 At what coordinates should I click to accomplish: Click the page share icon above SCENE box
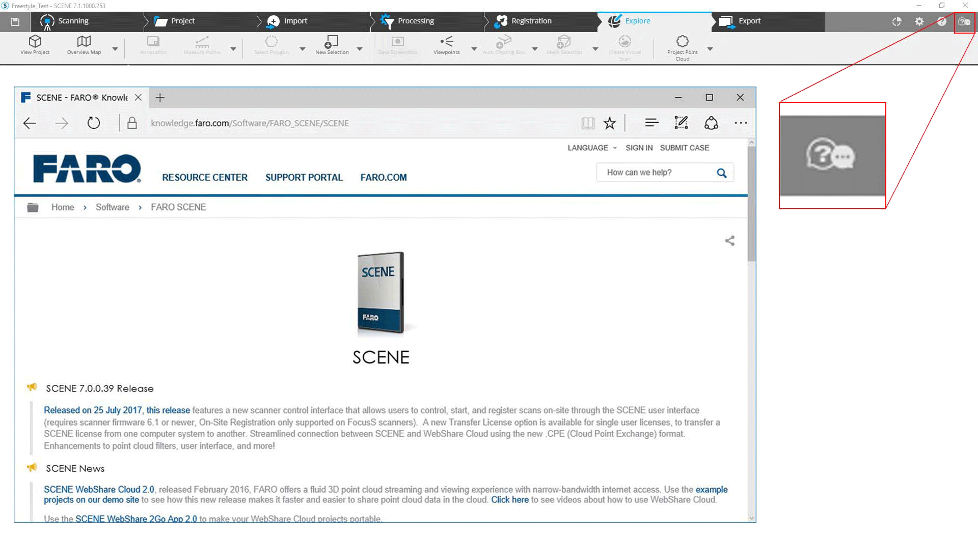pyautogui.click(x=729, y=241)
